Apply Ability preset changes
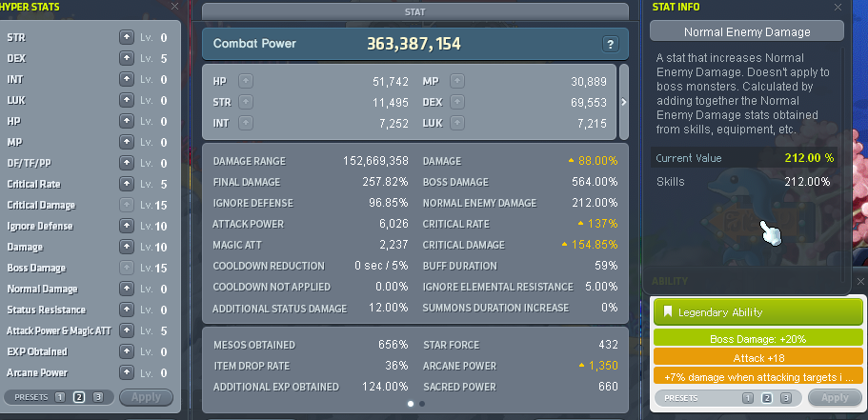Image resolution: width=868 pixels, height=420 pixels. 835,397
